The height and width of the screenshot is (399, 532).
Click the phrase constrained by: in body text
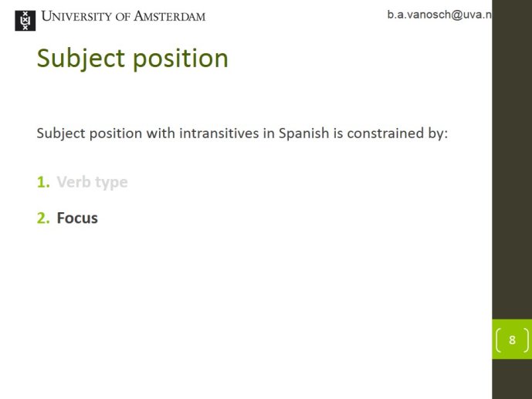click(398, 134)
